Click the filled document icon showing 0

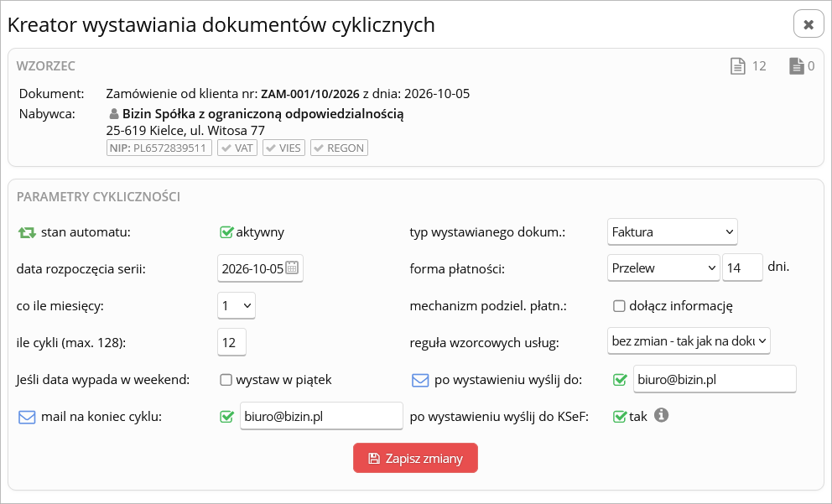[x=797, y=66]
